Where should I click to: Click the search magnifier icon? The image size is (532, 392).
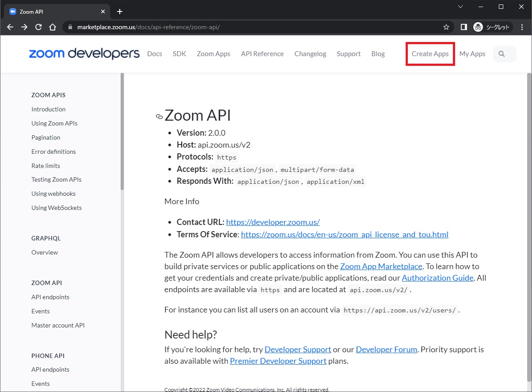tap(502, 54)
